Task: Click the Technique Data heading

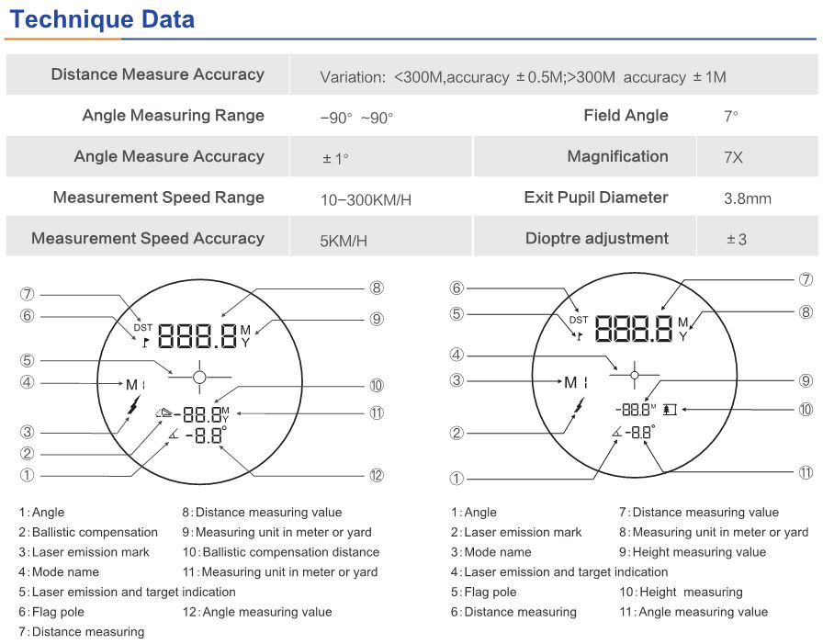Action: tap(103, 19)
